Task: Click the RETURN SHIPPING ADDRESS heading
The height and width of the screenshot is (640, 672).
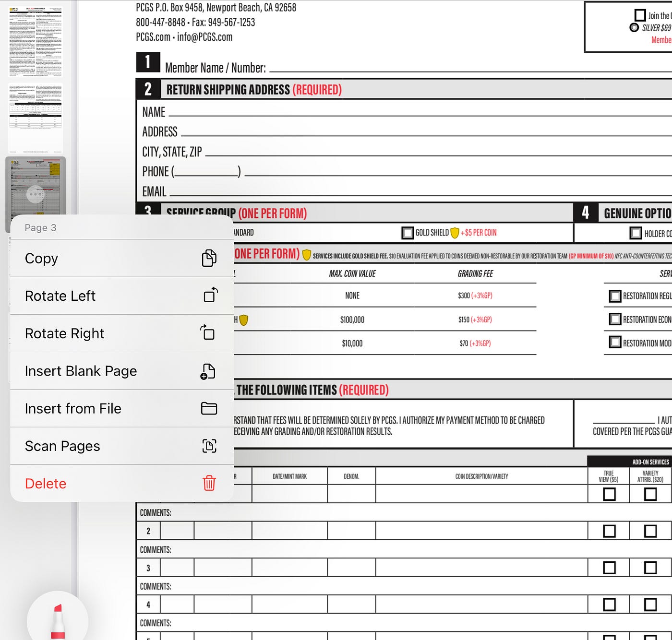Action: click(228, 90)
